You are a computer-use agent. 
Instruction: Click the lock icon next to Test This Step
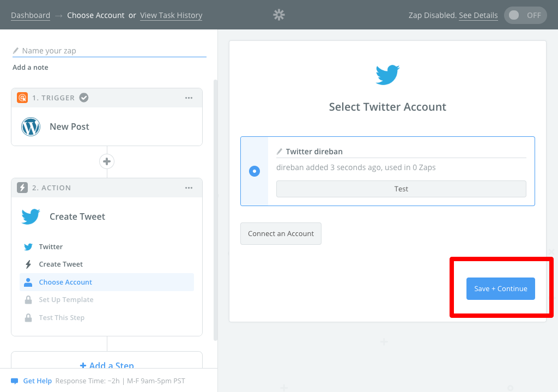tap(28, 318)
